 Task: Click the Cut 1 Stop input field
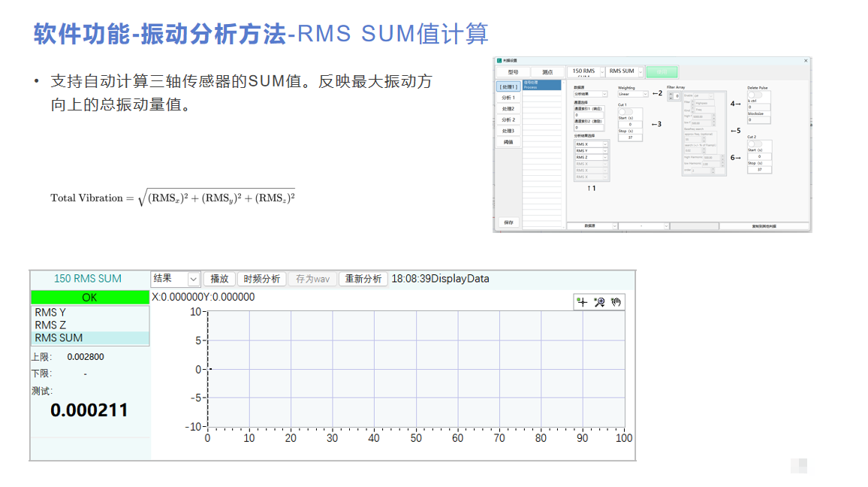click(630, 138)
